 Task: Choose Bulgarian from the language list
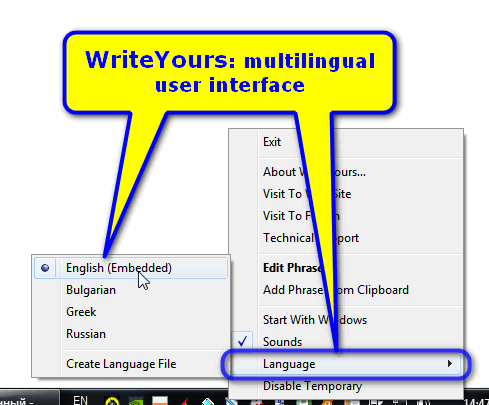click(131, 290)
